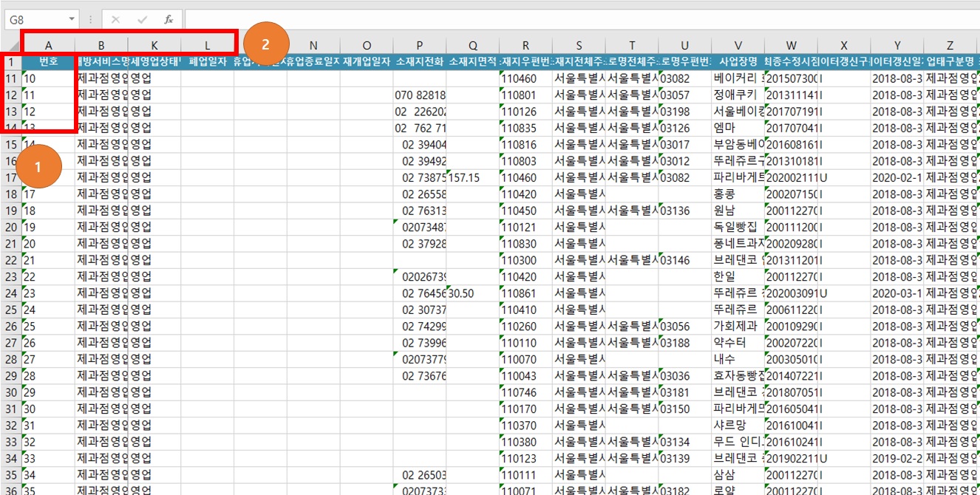Viewport: 980px width, 495px height.
Task: Click the Insert Function fx icon
Action: pos(168,18)
